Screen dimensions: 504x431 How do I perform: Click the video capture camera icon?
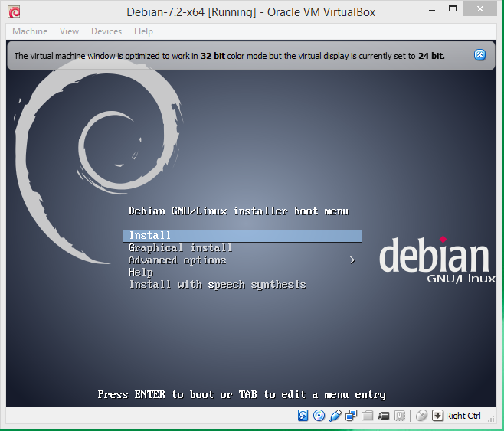(383, 416)
